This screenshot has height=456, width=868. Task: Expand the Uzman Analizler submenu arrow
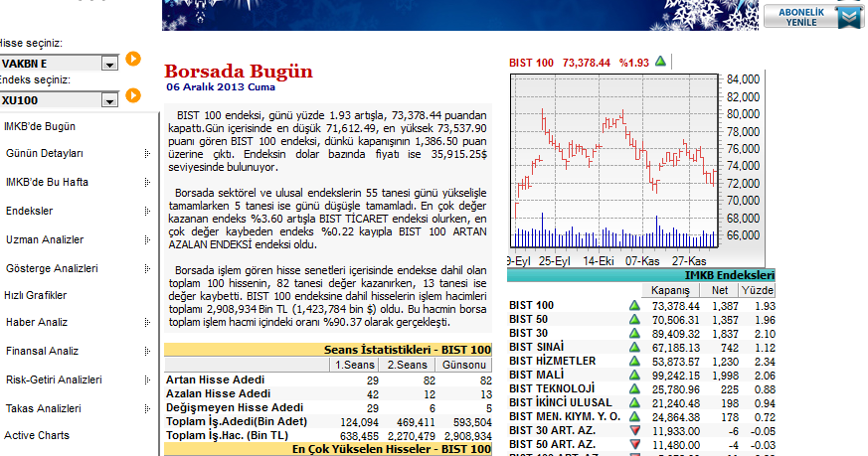click(x=147, y=239)
